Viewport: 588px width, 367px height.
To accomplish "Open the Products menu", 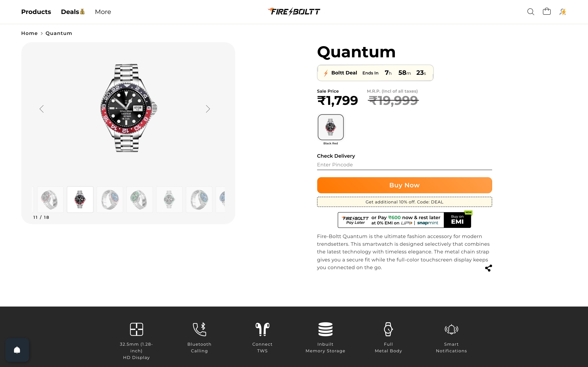I will pyautogui.click(x=36, y=12).
